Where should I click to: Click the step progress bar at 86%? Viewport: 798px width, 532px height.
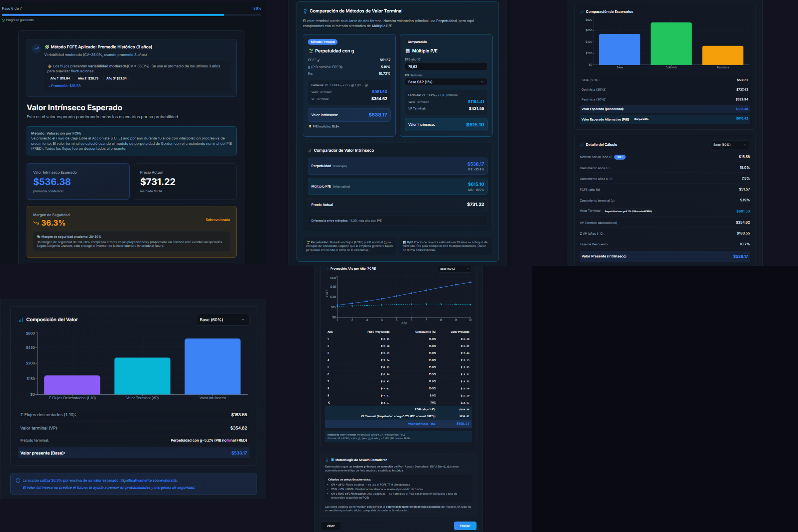tap(131, 15)
